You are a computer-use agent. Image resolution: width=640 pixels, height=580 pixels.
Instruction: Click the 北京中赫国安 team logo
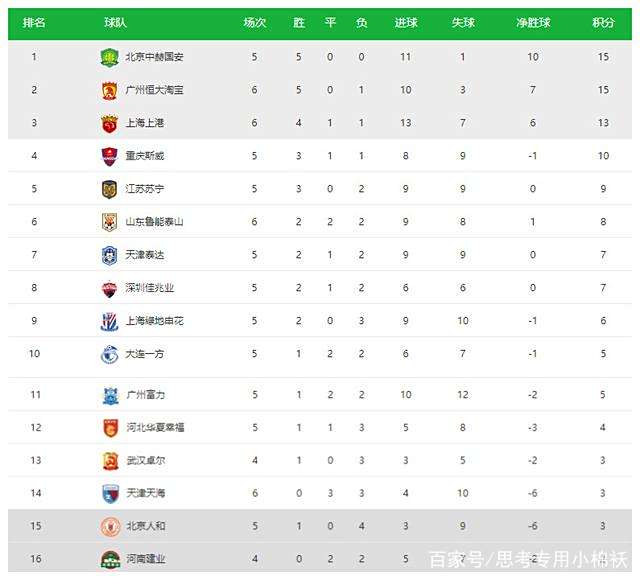pos(109,57)
